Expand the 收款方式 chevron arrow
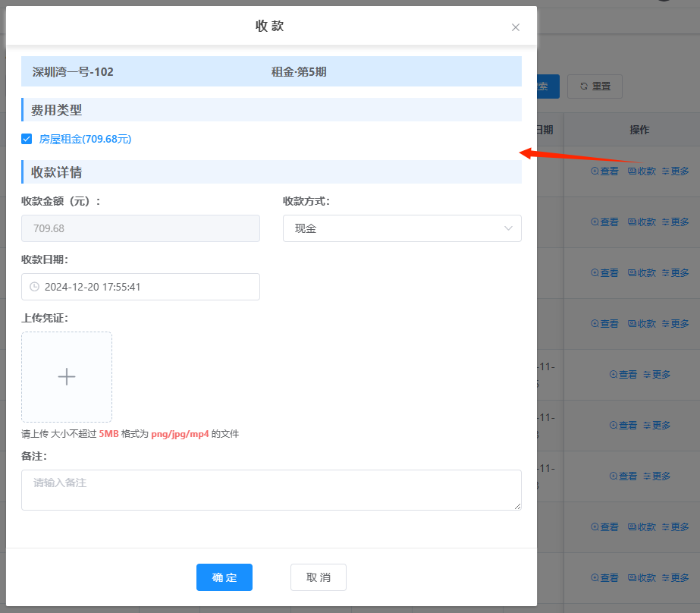The width and height of the screenshot is (700, 613). [508, 228]
